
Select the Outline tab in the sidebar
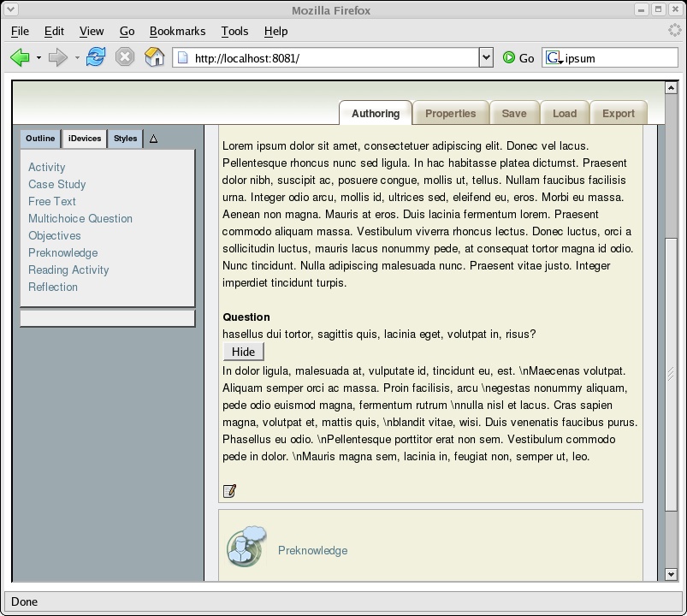(40, 139)
